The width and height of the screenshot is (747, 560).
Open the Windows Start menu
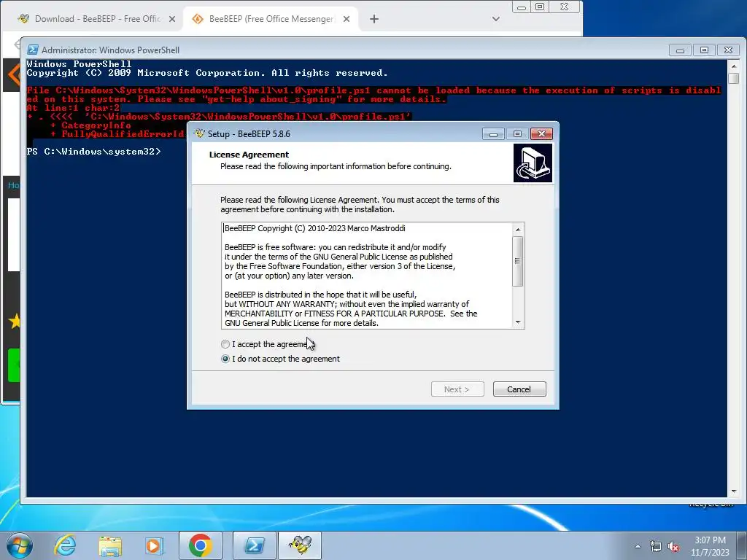20,545
